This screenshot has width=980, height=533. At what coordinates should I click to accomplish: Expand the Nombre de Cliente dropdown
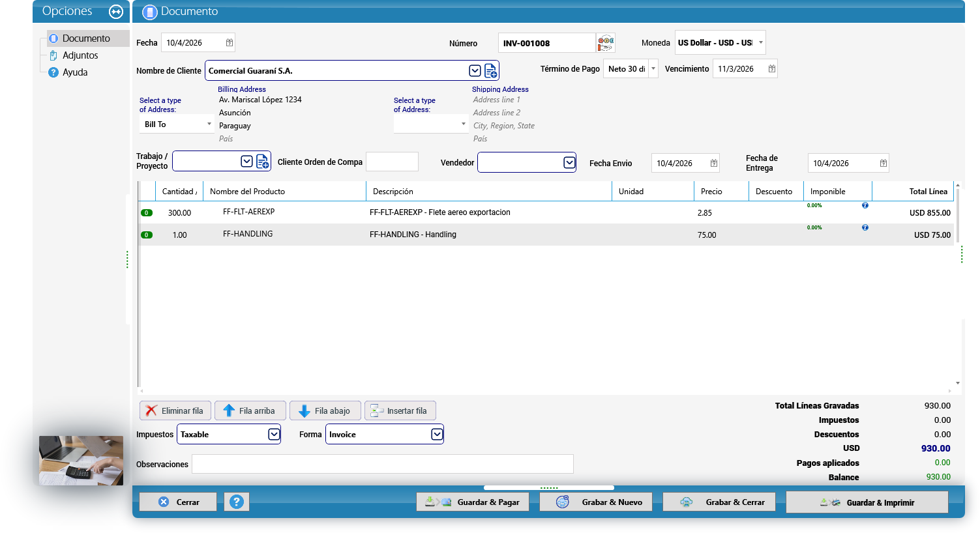[x=475, y=70]
